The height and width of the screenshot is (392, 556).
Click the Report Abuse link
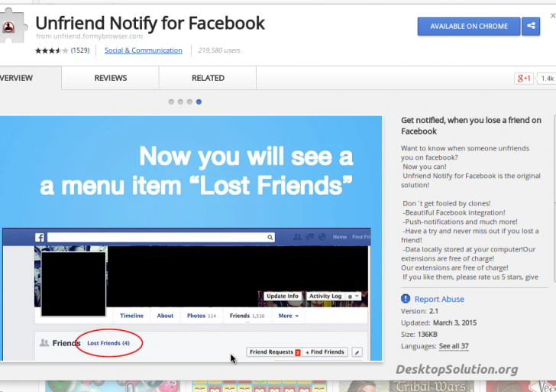coord(439,299)
